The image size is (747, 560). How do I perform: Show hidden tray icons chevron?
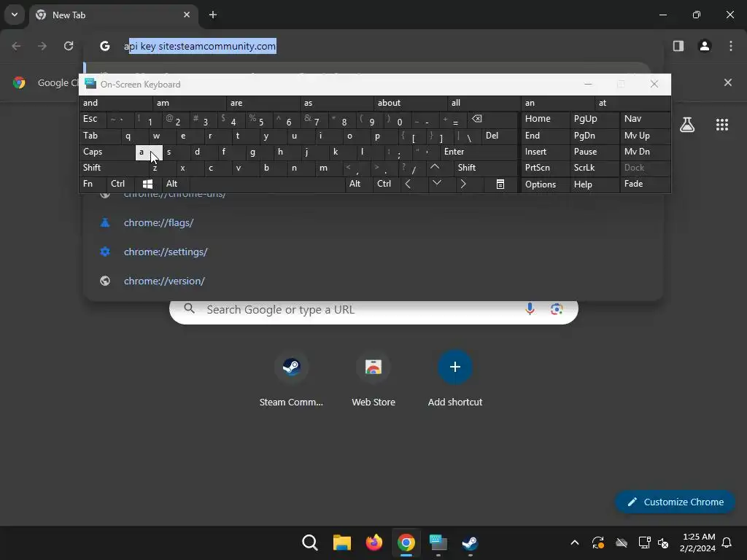pyautogui.click(x=575, y=542)
